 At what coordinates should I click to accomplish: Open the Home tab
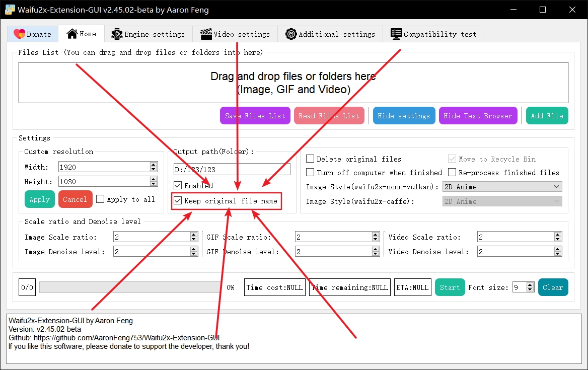click(82, 34)
